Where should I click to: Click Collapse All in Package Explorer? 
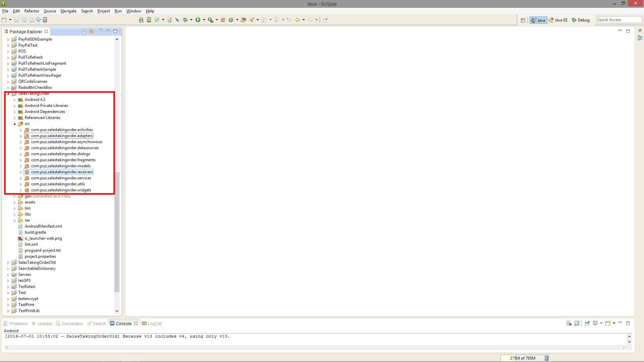84,32
